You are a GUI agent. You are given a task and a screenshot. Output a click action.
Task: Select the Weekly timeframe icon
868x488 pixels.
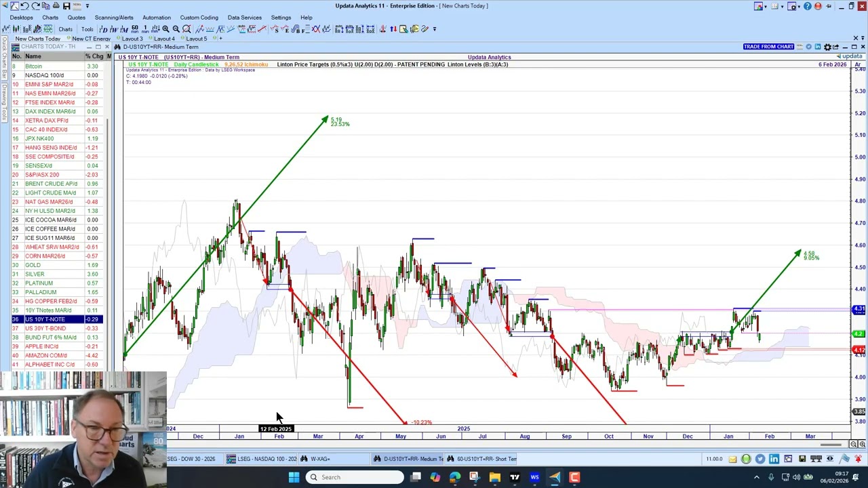tap(113, 29)
